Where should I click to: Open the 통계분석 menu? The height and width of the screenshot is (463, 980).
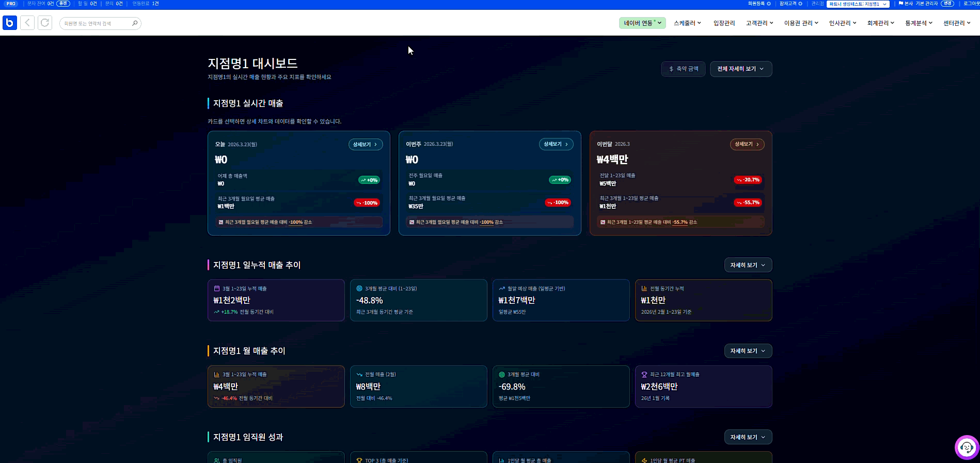[919, 23]
